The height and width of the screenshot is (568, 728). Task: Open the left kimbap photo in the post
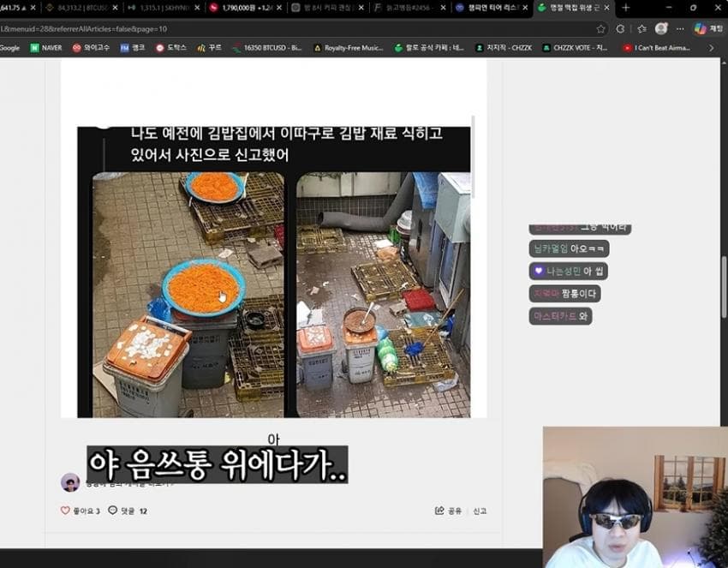pyautogui.click(x=188, y=295)
